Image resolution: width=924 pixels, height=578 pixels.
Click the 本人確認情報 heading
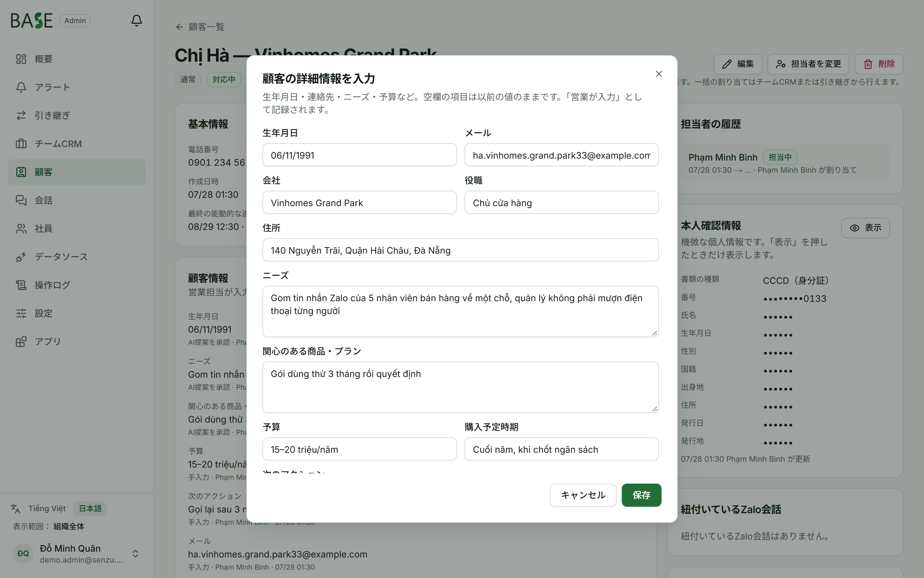(711, 226)
